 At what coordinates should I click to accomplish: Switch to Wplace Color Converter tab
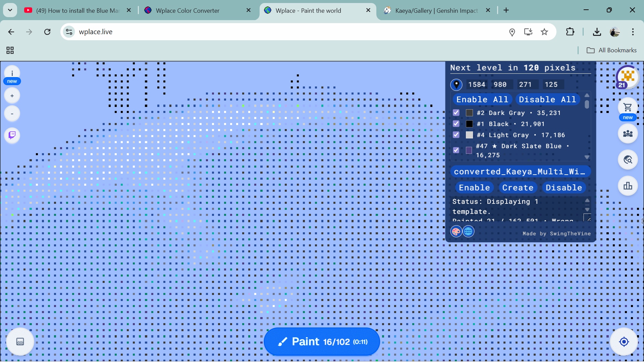pyautogui.click(x=187, y=10)
